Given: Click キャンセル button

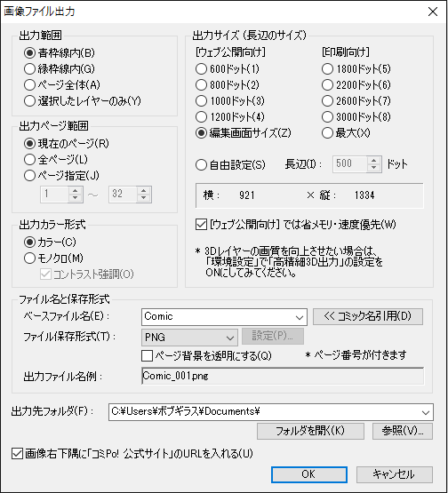Looking at the screenshot, I should pos(395,474).
